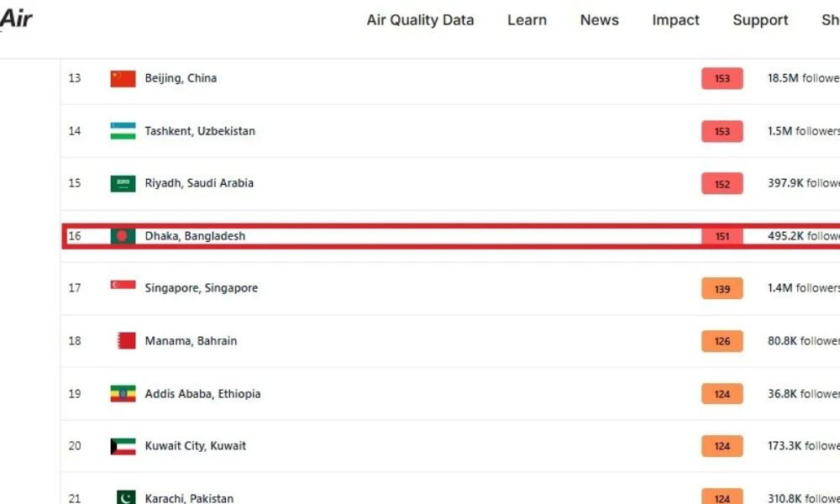Open the Riyadh, Saudi Arabia city link
The image size is (840, 504).
point(199,183)
